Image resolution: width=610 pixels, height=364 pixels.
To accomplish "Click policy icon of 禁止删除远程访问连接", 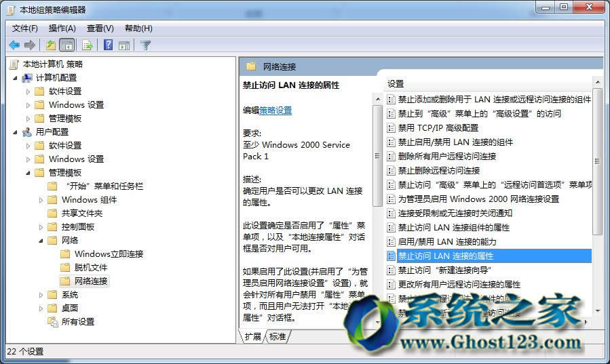I will coord(391,171).
